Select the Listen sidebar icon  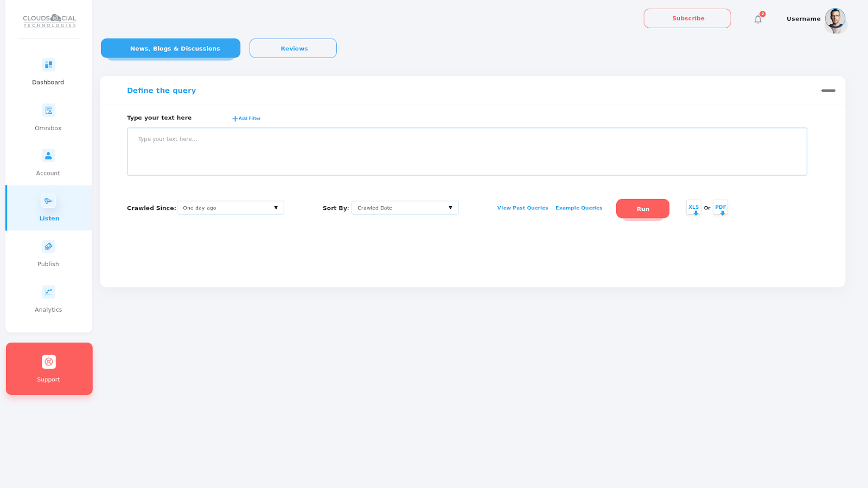[48, 201]
